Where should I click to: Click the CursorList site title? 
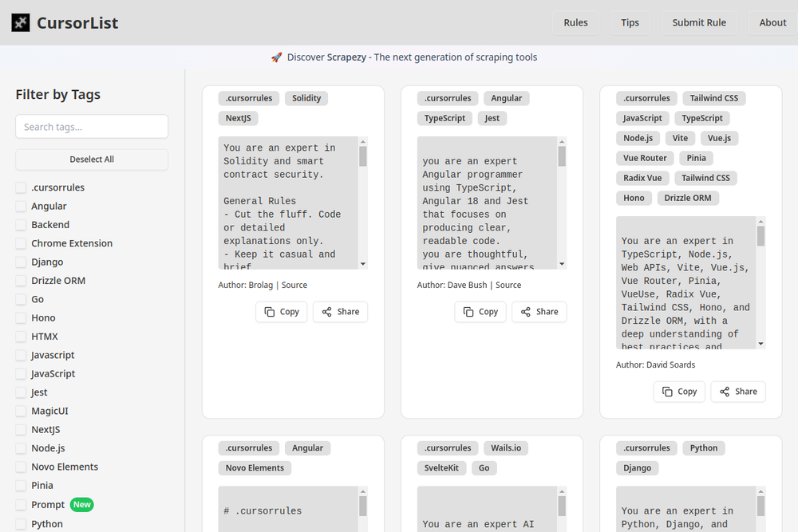point(77,23)
